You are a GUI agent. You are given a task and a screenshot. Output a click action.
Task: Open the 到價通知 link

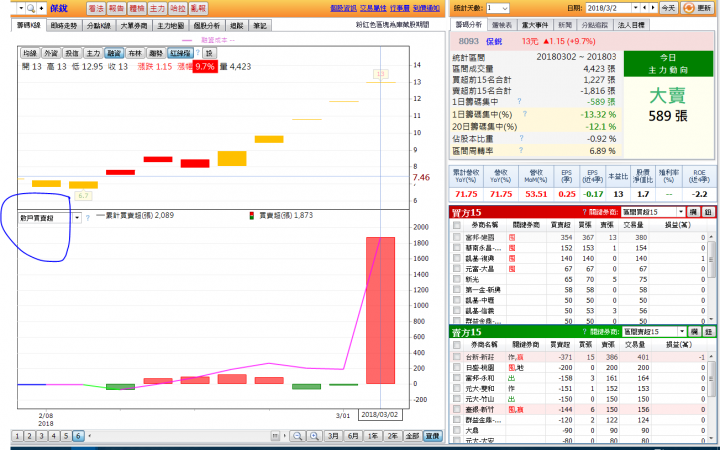point(426,8)
